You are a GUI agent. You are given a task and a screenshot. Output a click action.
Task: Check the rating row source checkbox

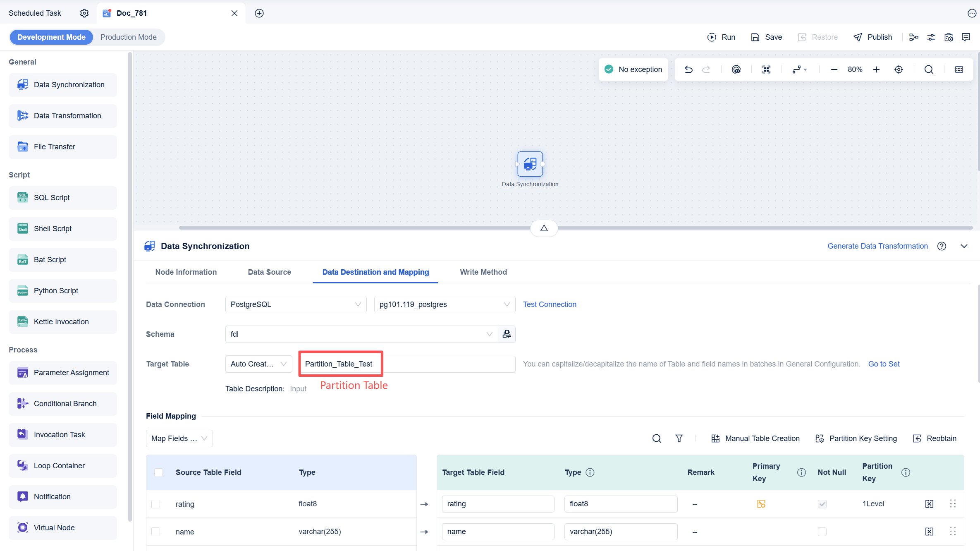156,504
